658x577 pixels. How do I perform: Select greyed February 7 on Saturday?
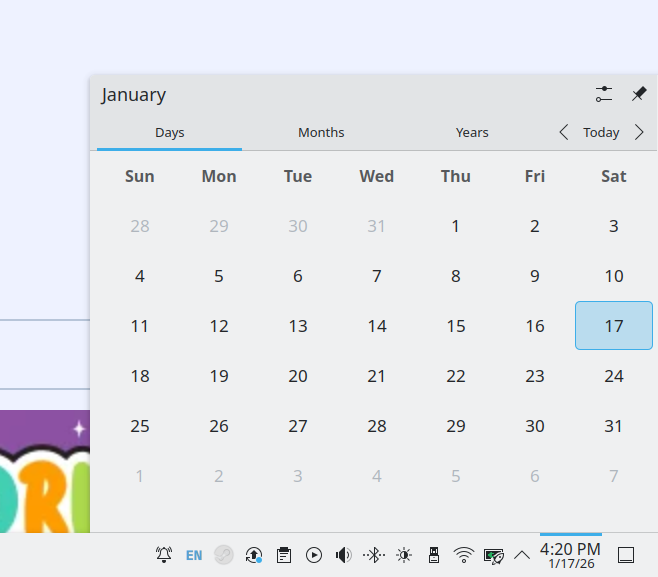[614, 476]
